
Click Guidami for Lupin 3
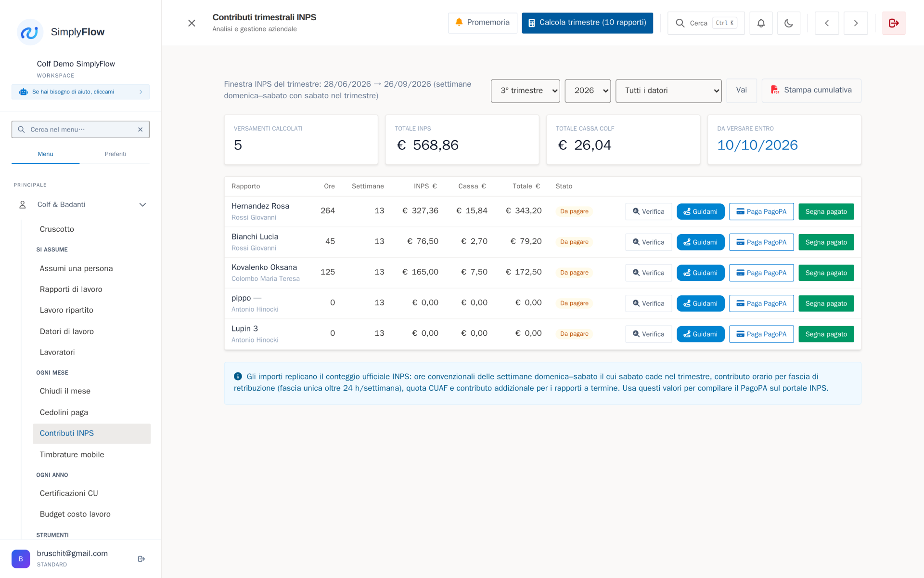click(701, 334)
